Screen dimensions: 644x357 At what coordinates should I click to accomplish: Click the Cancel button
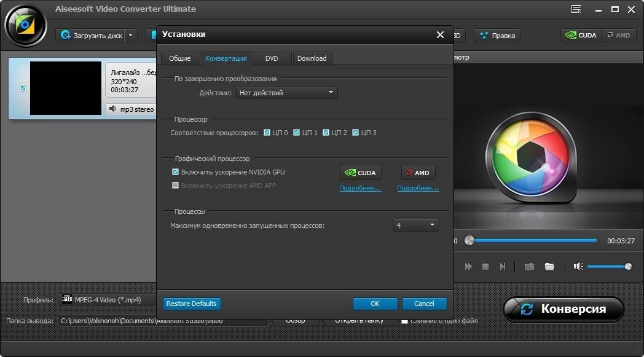424,304
